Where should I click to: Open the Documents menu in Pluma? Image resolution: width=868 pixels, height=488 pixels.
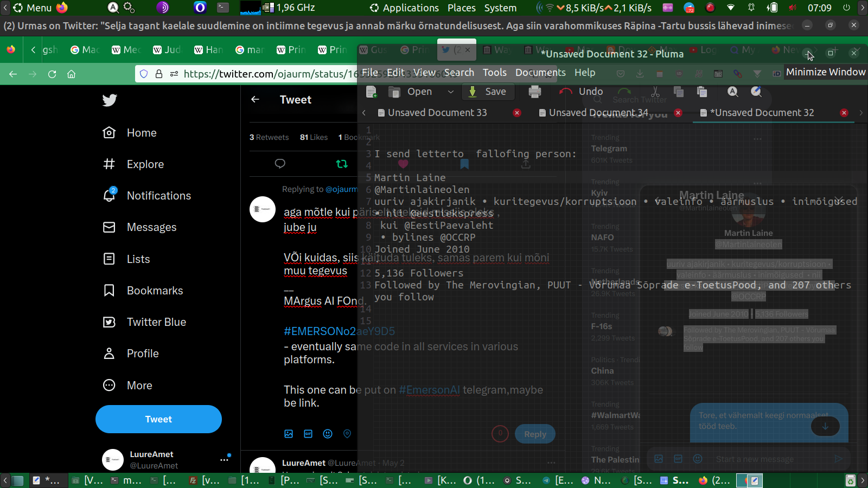tap(540, 73)
